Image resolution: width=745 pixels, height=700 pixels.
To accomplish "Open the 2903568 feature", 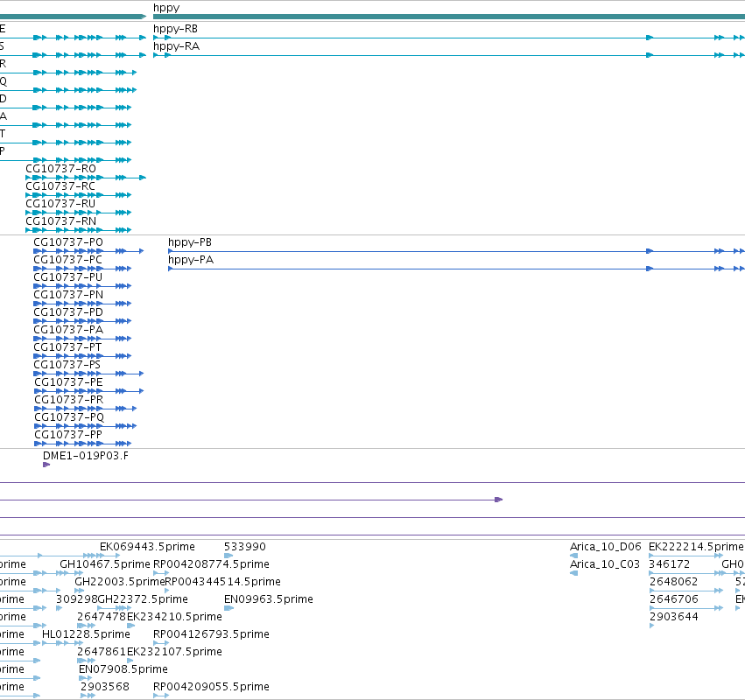I will [x=104, y=687].
